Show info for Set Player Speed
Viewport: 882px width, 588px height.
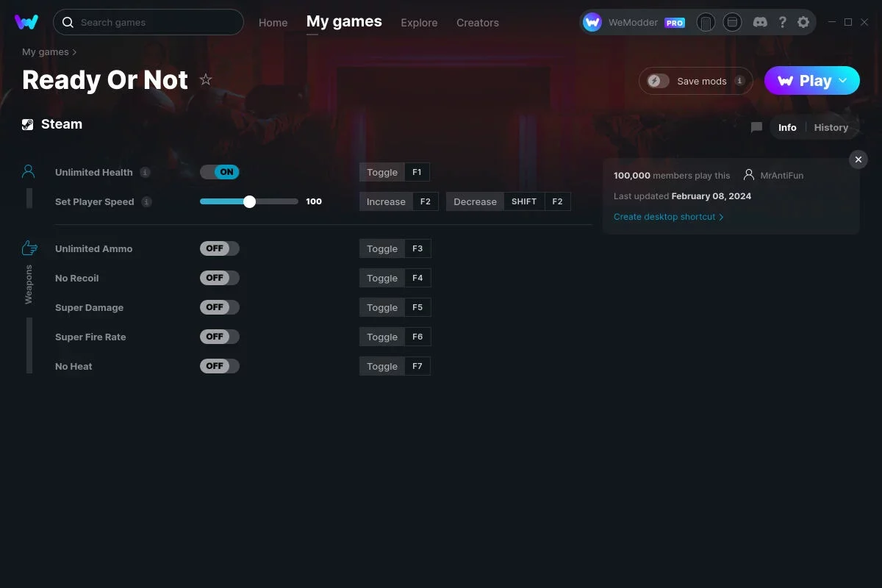(x=147, y=201)
